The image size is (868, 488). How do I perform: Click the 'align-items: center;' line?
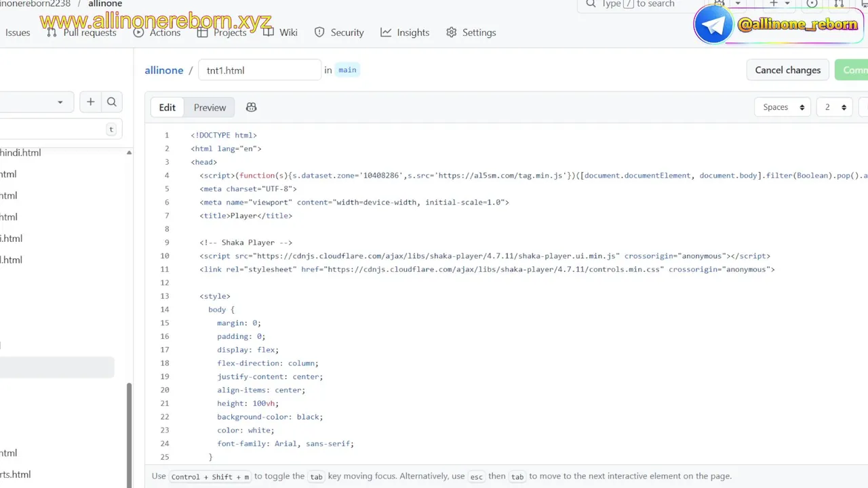pos(261,390)
